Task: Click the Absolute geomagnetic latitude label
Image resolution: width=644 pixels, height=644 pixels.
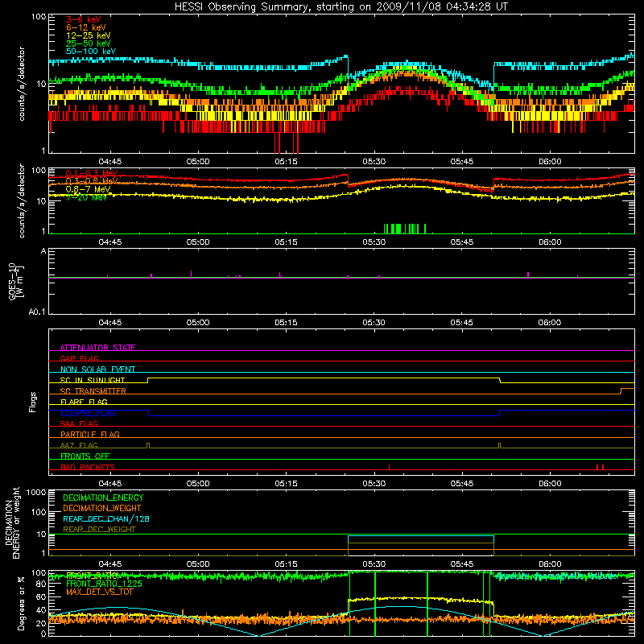Action: tap(556, 576)
